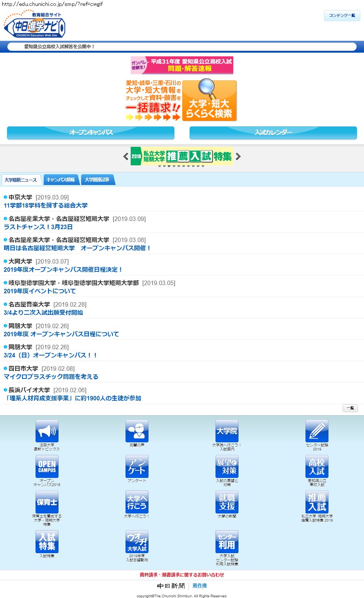
Task: Open the 保育士 特集 icon
Action: 47,502
